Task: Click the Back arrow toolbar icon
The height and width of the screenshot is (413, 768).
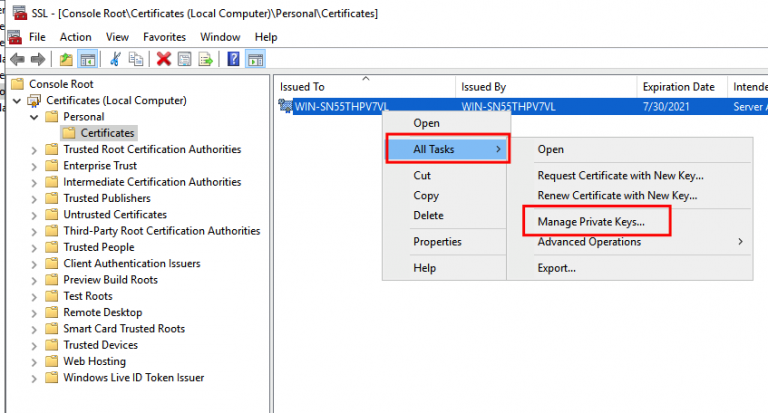Action: pos(18,60)
